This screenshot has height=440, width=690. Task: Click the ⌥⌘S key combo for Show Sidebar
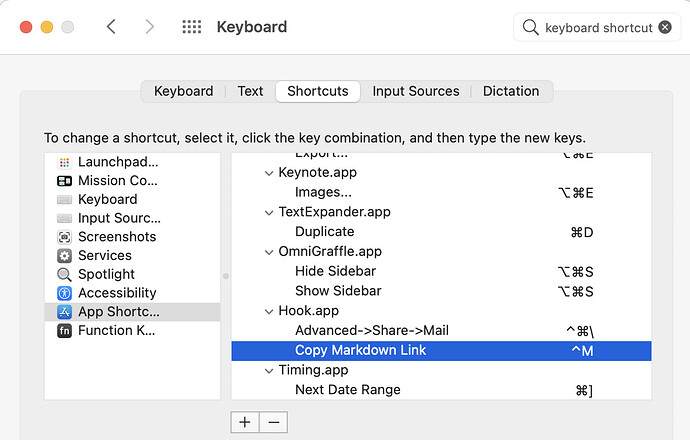(576, 292)
